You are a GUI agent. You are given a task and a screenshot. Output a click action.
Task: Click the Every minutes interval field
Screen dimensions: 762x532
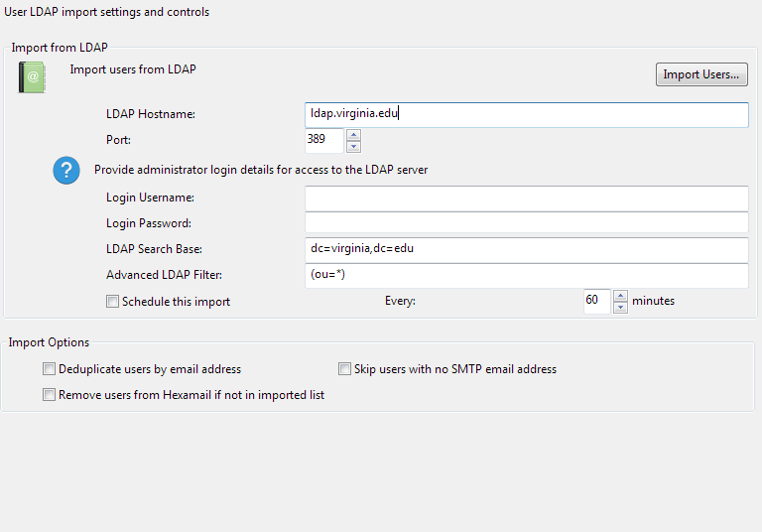[595, 301]
